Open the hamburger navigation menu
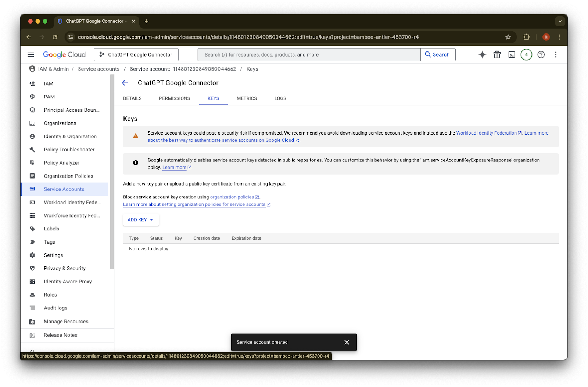Image resolution: width=588 pixels, height=387 pixels. click(31, 55)
